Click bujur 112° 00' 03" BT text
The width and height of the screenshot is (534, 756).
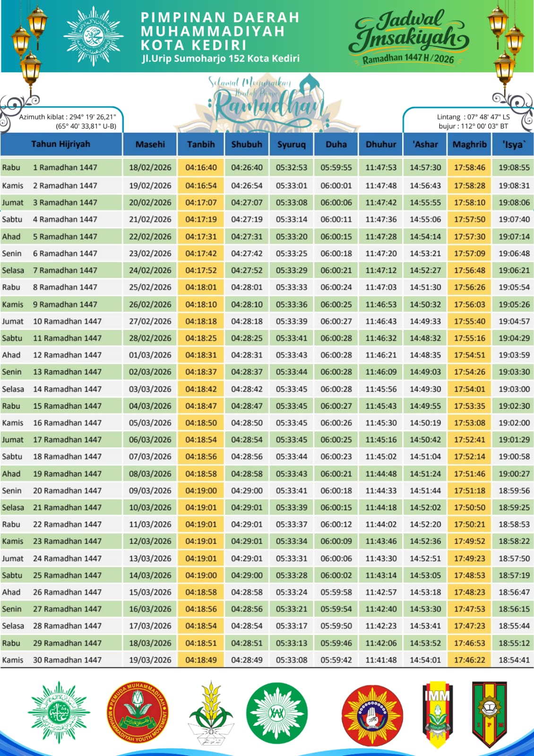click(x=474, y=126)
